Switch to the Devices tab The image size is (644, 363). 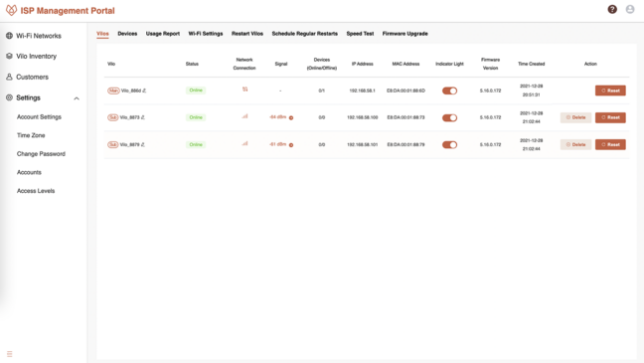coord(127,34)
